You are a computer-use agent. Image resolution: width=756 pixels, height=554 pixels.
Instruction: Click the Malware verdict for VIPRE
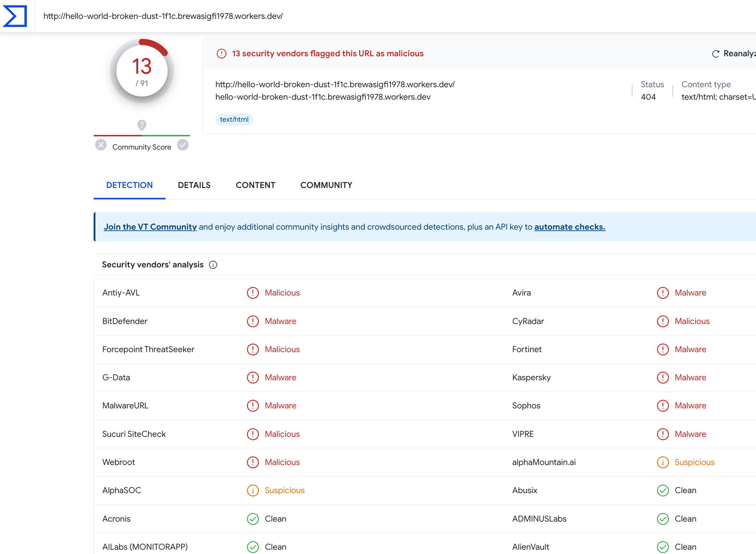[691, 434]
